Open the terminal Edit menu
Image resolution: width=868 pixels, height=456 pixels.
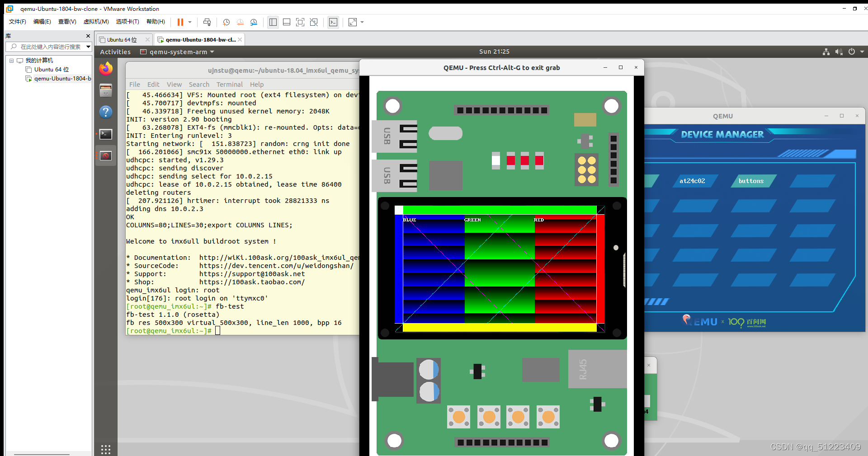point(153,85)
